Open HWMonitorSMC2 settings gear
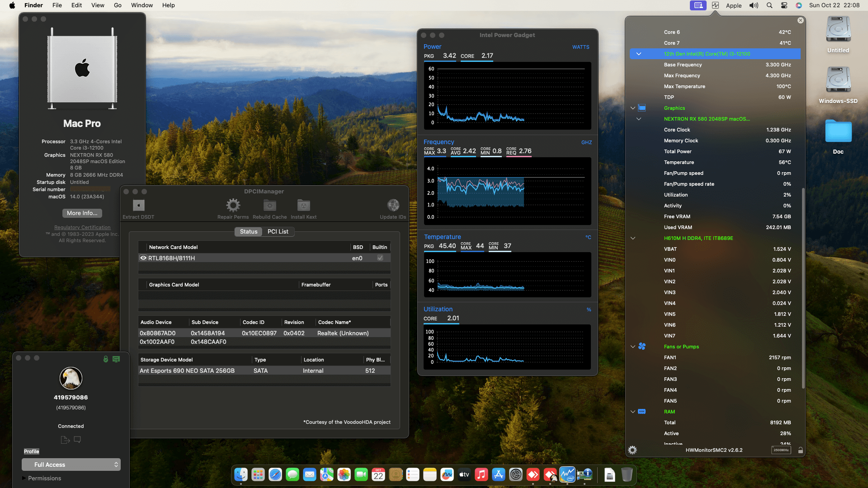868x488 pixels. click(x=632, y=450)
